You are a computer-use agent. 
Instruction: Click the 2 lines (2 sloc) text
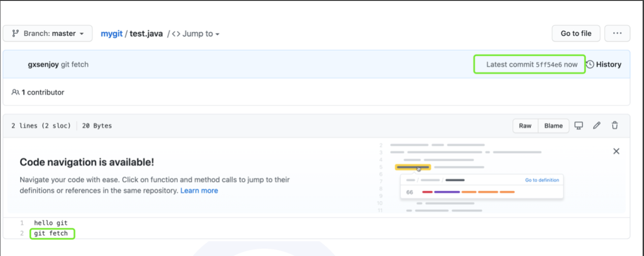point(41,126)
